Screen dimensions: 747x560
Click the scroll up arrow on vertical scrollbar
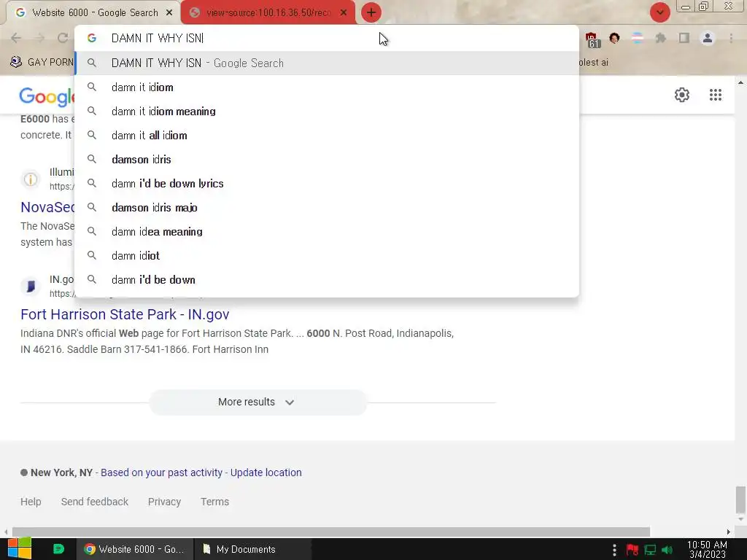coord(740,82)
